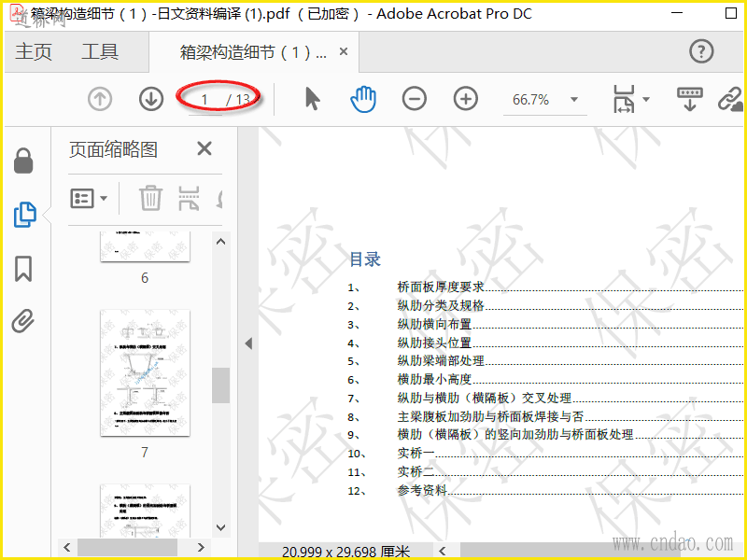Open contents entry 横肋（横隔板）的竖向加劲肋与桥面板处理
The height and width of the screenshot is (560, 747).
coord(515,434)
